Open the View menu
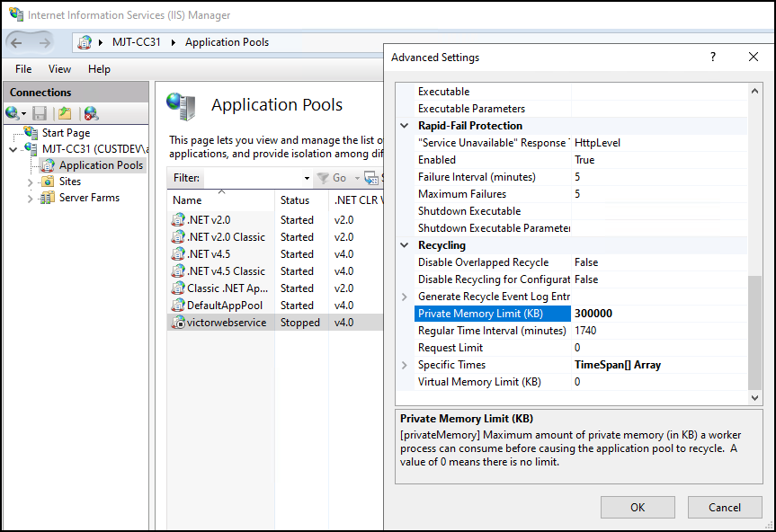The image size is (776, 532). pos(59,68)
